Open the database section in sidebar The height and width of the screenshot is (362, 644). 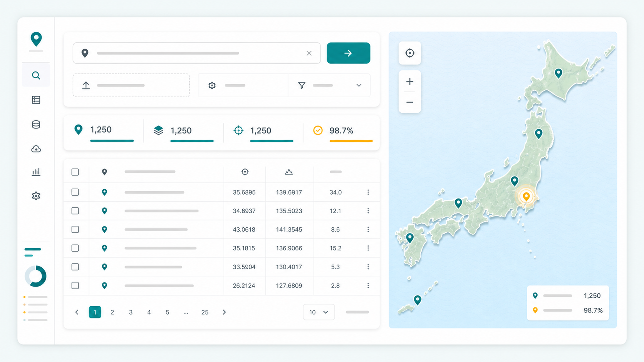click(x=36, y=124)
